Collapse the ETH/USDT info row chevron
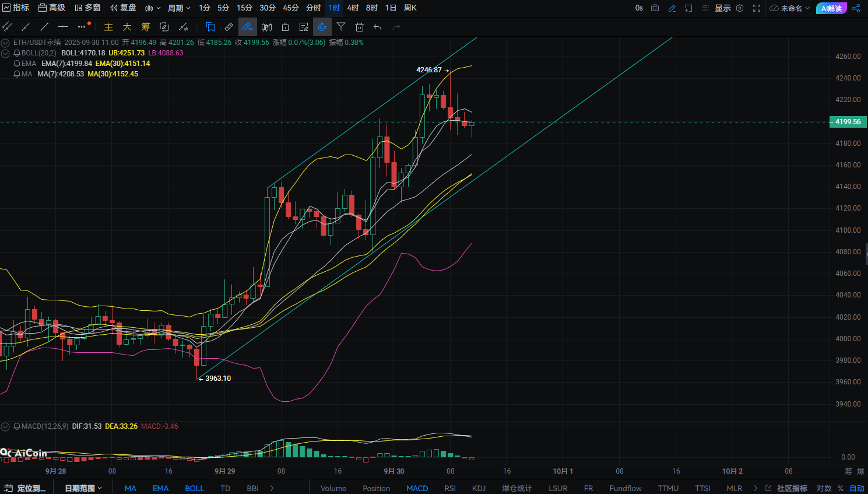Screen dimensions: 868x494 [5, 43]
